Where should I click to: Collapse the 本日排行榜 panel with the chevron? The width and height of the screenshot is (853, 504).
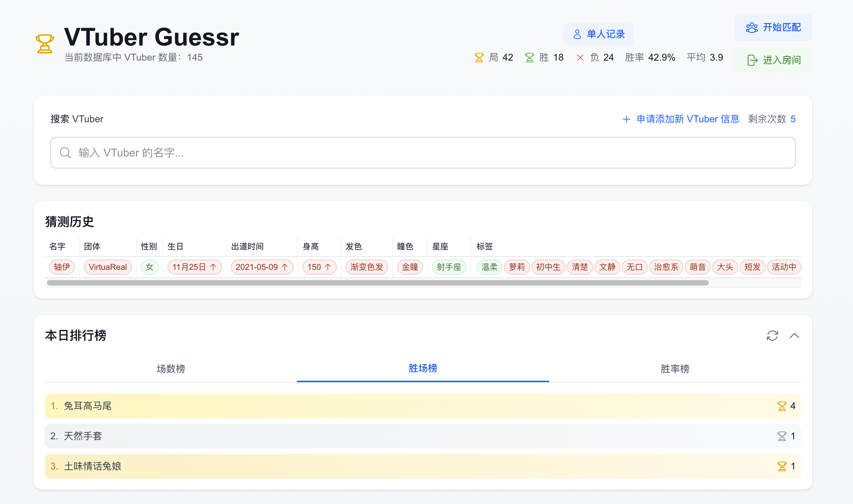[x=795, y=336]
